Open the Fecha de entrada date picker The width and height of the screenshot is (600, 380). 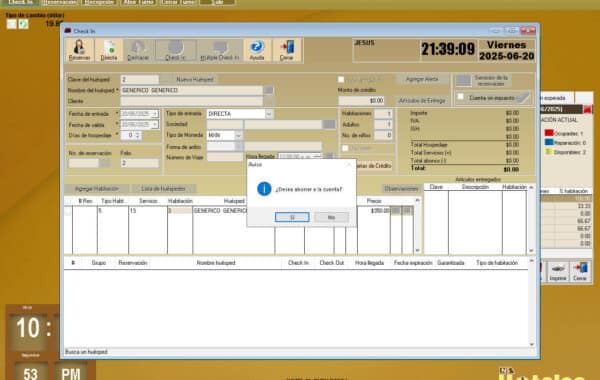[x=154, y=114]
